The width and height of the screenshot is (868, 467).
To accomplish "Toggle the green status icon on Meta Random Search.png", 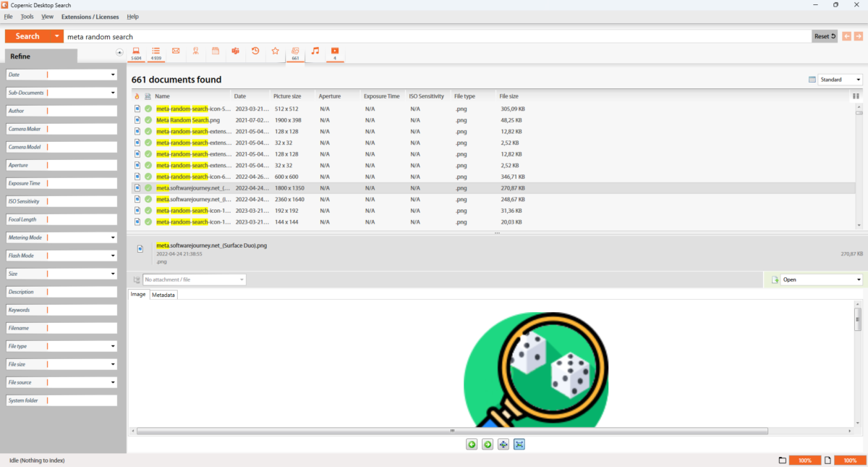I will point(148,120).
